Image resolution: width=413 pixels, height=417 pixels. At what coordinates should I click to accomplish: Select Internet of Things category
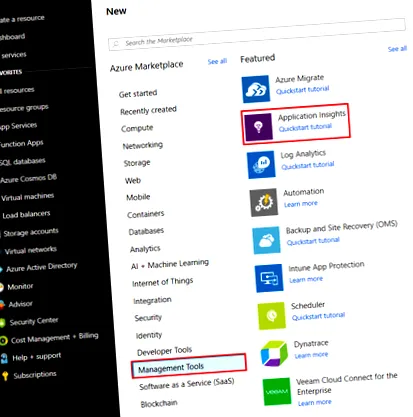pos(162,282)
